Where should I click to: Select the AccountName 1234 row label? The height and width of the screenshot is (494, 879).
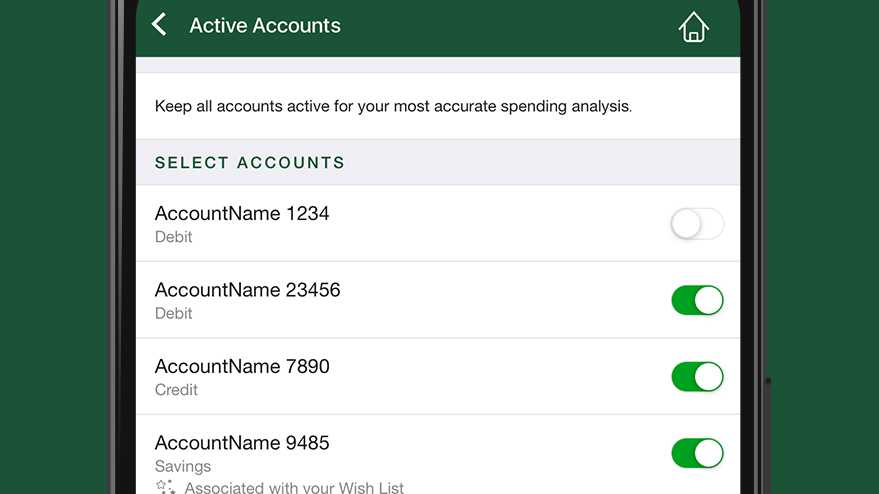[x=242, y=213]
